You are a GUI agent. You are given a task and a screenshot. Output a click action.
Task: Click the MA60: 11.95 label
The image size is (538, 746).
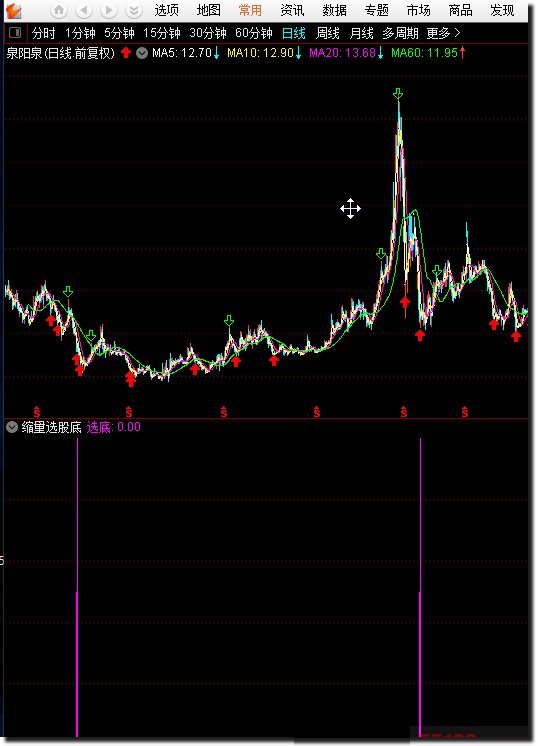(424, 53)
